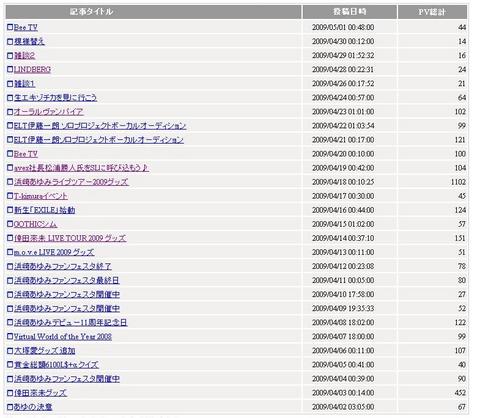The width and height of the screenshot is (480, 418).
Task: Open the avex社長松浦勝人氏 article link
Action: (81, 168)
